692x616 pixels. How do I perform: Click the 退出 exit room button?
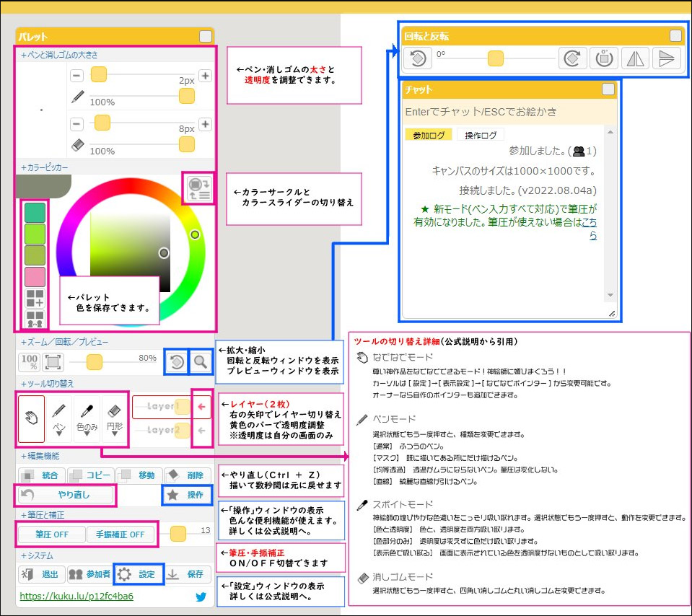pos(42,574)
